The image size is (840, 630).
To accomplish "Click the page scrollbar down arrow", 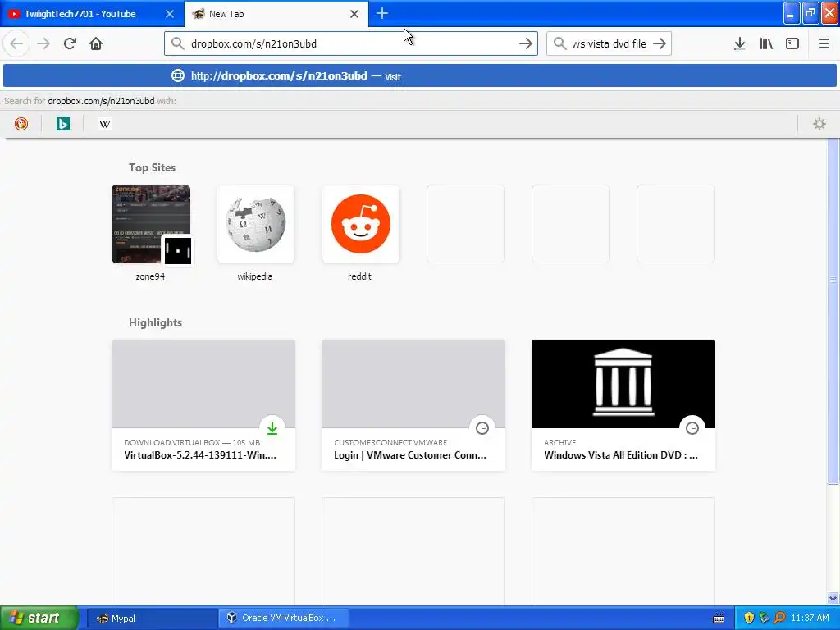I will point(833,598).
